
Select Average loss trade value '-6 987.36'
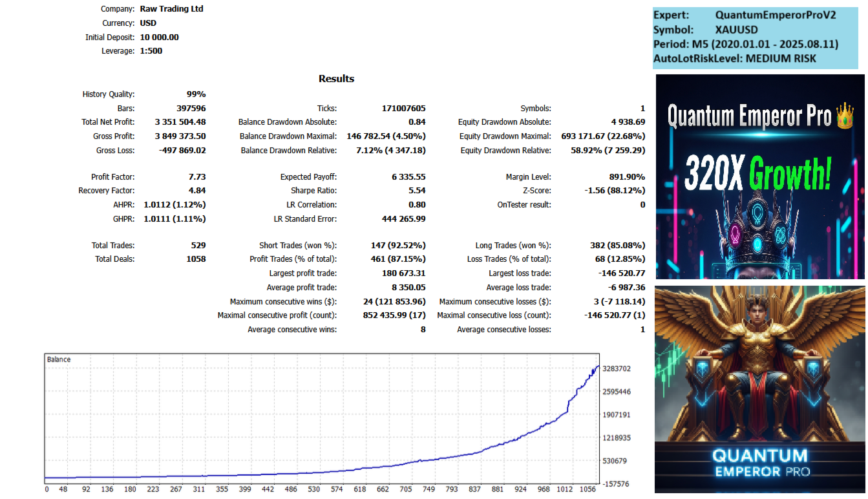pyautogui.click(x=626, y=288)
